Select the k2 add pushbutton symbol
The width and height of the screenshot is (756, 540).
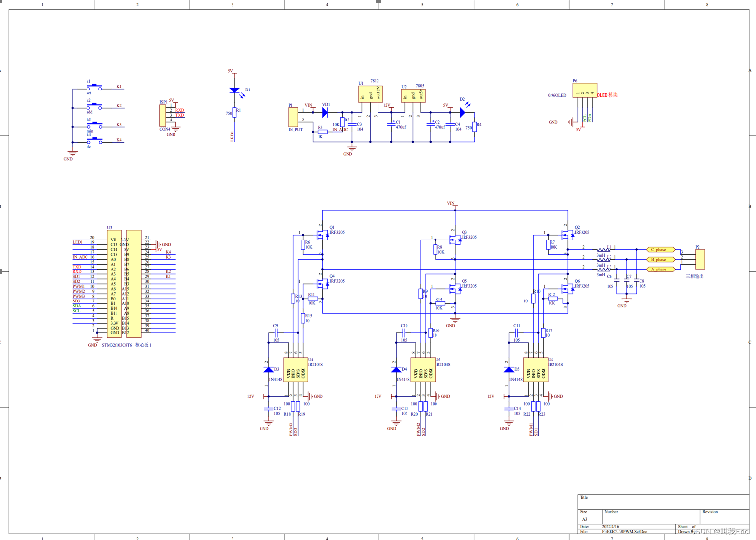94,106
